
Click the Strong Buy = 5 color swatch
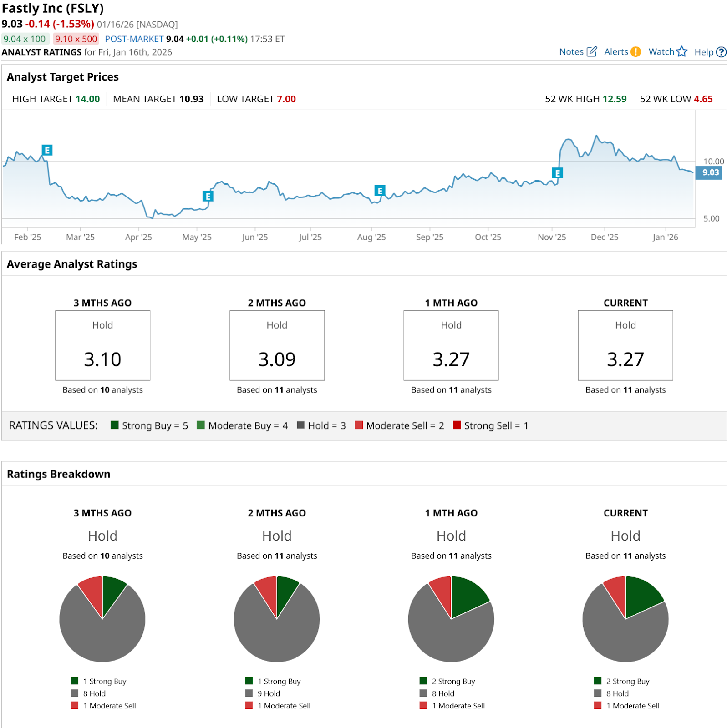[115, 425]
